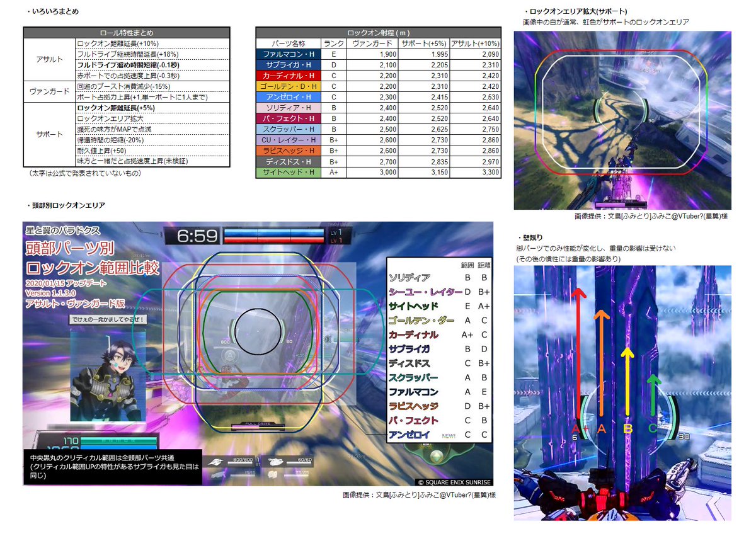Open the head-parts lock-on comparison image

point(258,354)
